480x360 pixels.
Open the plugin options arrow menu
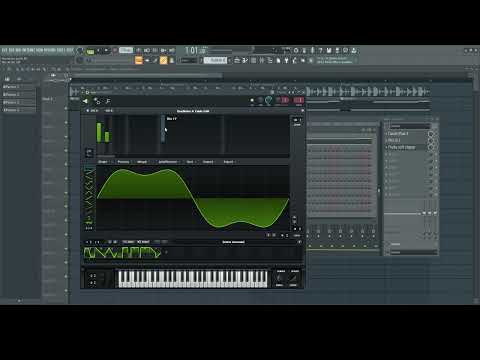pos(86,101)
